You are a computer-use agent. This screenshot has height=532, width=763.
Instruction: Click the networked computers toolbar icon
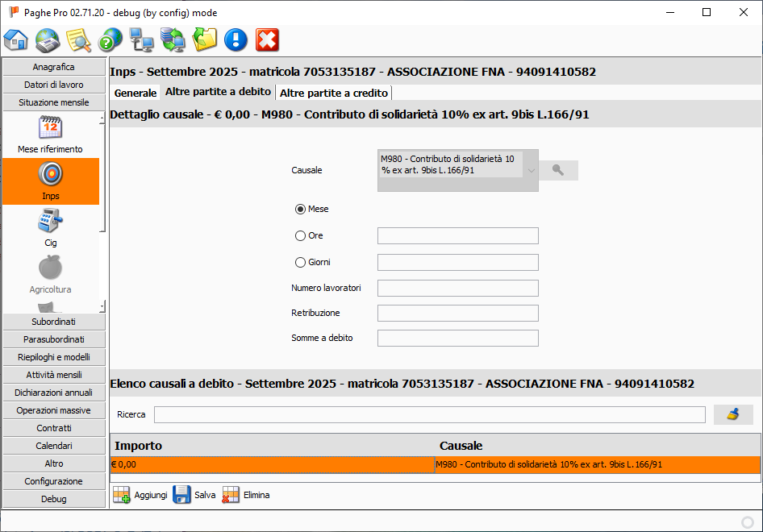tap(141, 39)
